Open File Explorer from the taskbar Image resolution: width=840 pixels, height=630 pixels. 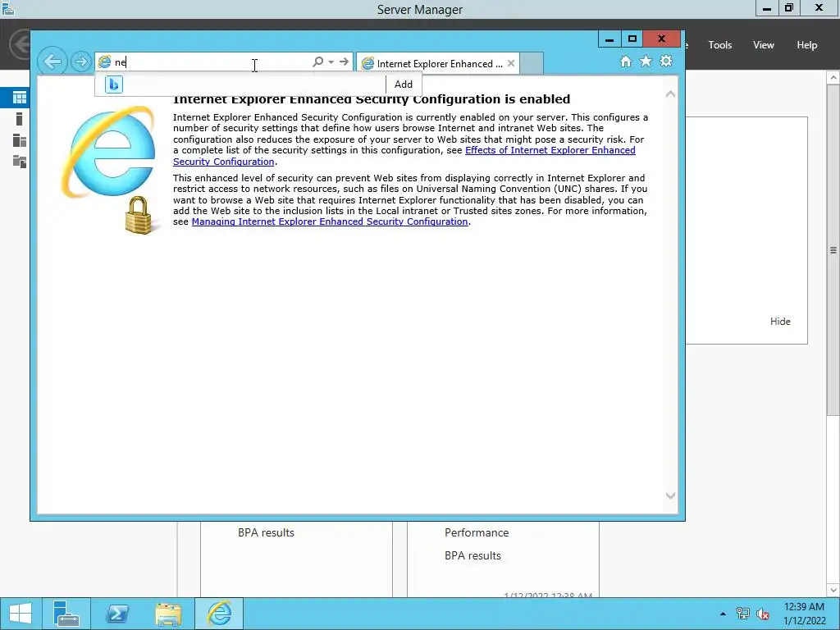coord(168,614)
